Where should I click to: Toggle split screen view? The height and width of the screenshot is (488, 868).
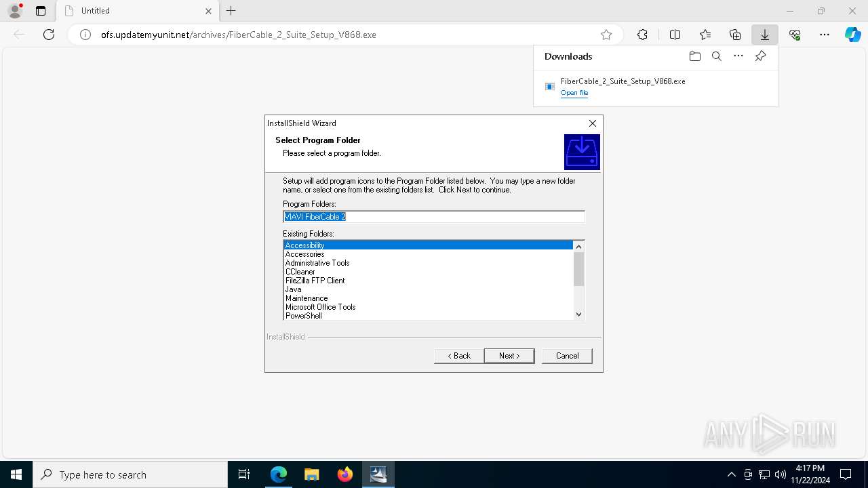pos(675,35)
